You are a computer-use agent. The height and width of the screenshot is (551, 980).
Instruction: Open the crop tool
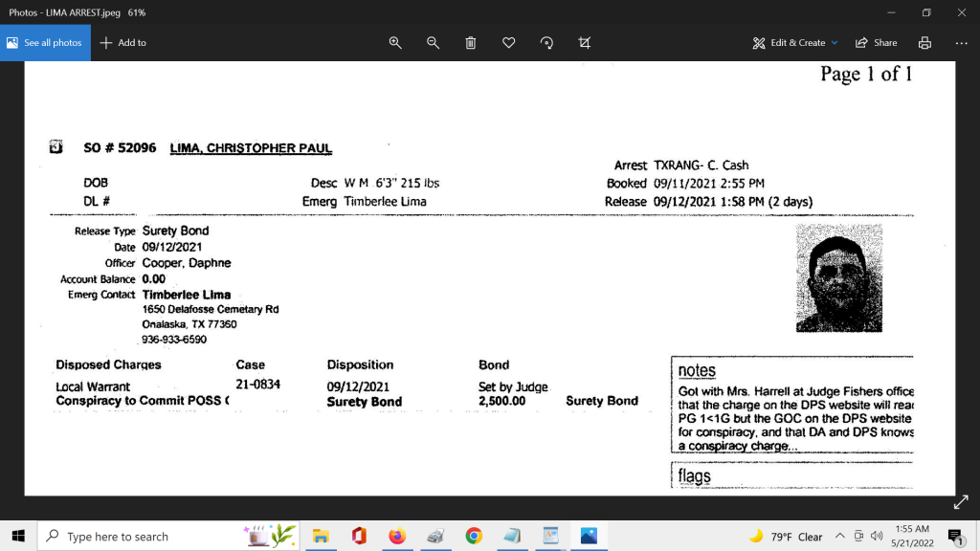(x=585, y=42)
